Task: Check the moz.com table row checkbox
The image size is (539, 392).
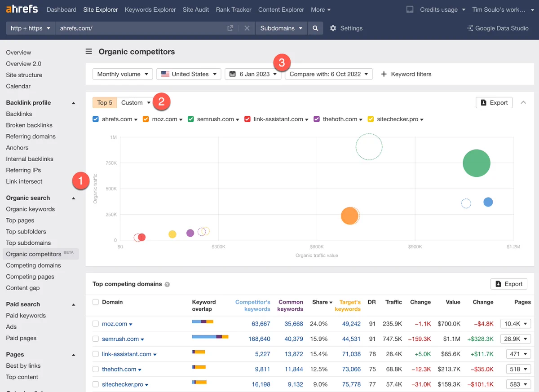Action: tap(95, 324)
